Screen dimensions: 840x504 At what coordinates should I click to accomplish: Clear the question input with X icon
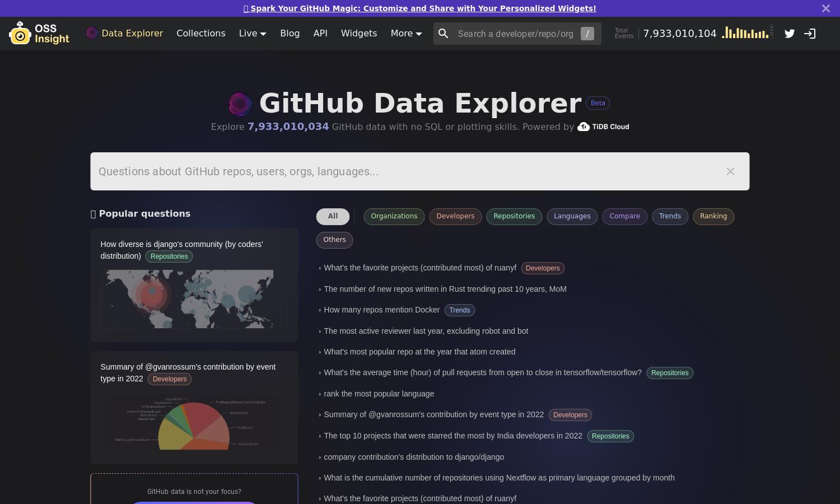(730, 171)
